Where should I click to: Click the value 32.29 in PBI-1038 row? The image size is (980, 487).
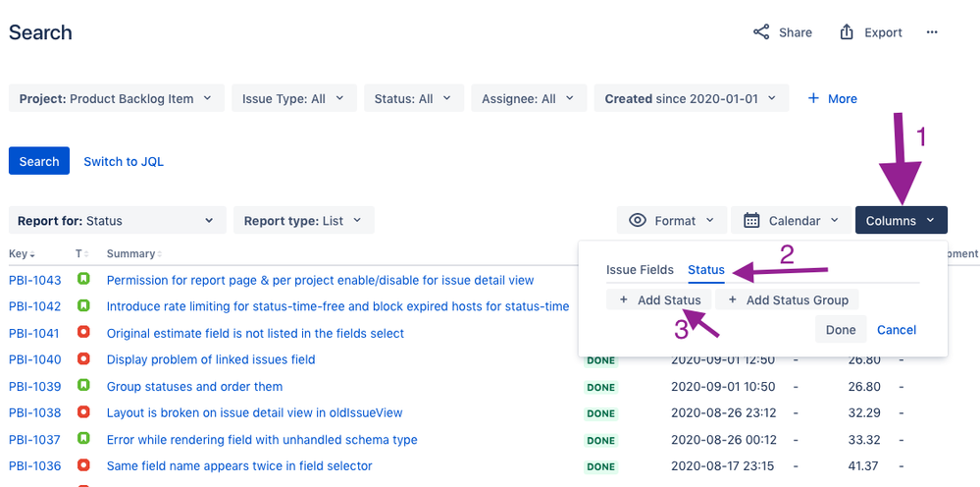(x=863, y=412)
